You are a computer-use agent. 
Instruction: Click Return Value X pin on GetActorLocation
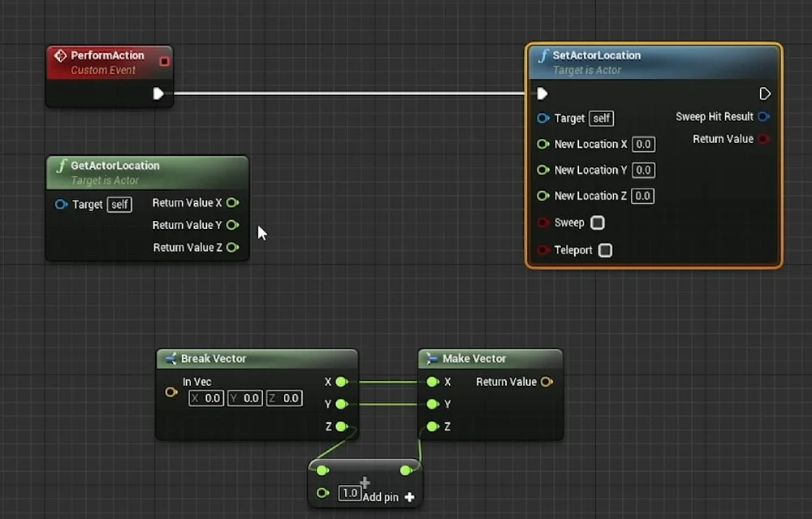(232, 203)
